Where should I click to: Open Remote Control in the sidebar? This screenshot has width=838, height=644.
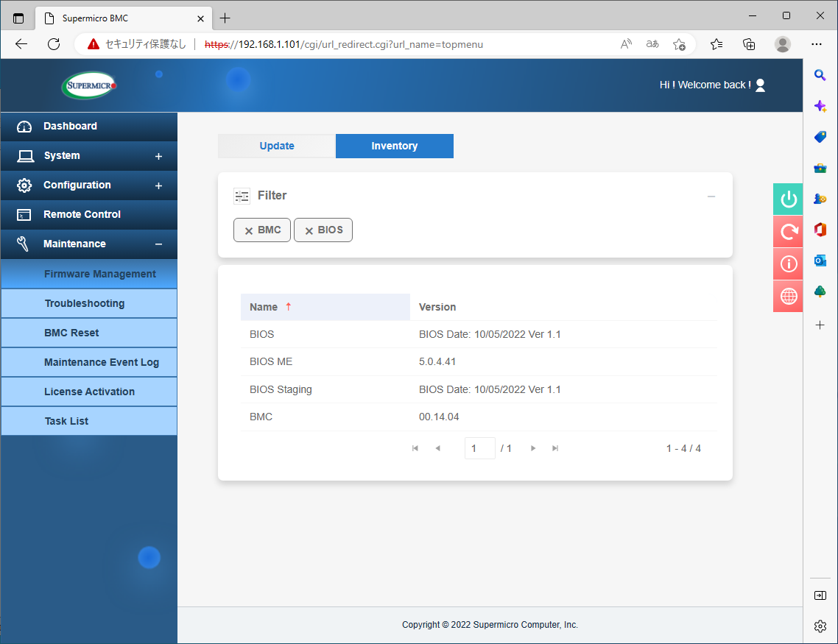coord(88,215)
